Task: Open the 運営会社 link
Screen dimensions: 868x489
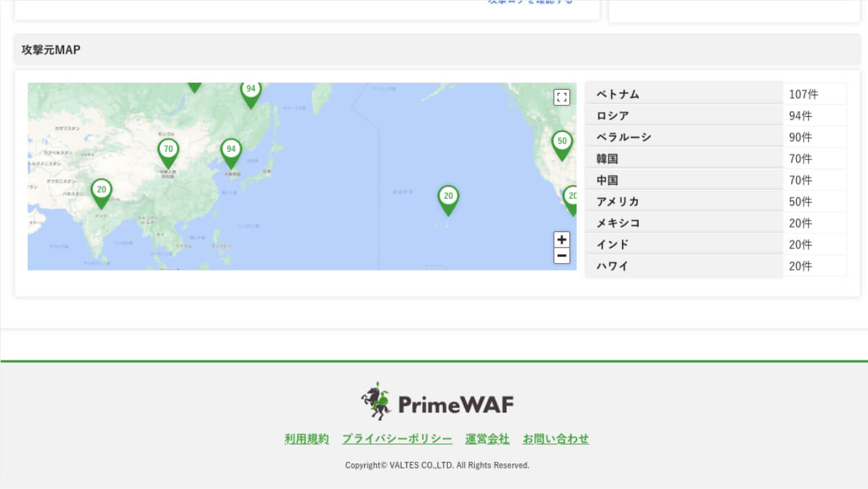Action: click(x=488, y=439)
